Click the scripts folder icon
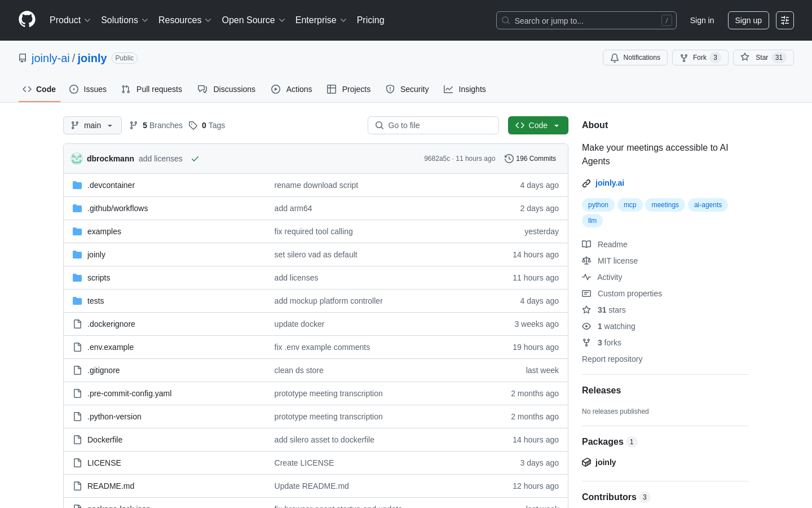This screenshot has width=812, height=508. [x=77, y=278]
